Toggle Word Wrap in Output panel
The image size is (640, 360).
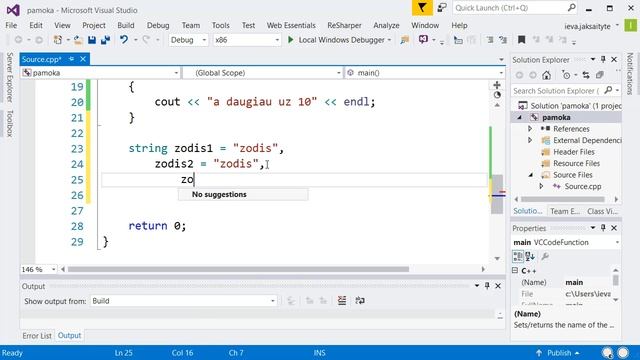click(360, 301)
